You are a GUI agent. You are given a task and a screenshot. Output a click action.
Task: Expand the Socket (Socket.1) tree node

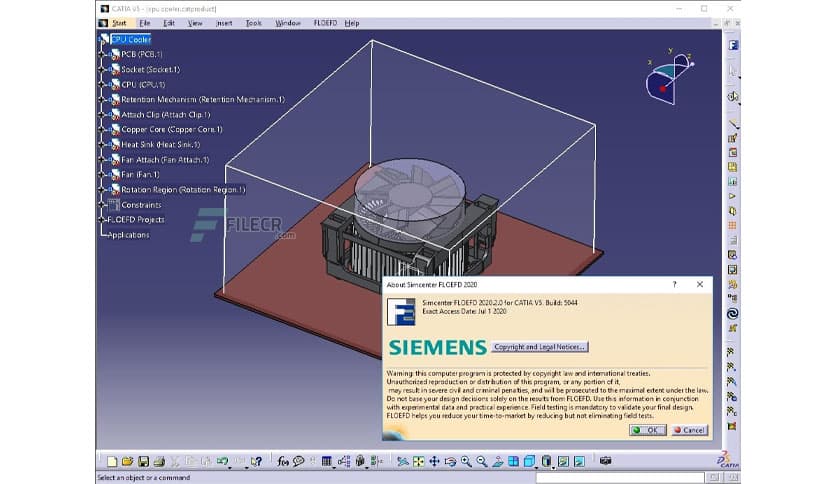(102, 69)
